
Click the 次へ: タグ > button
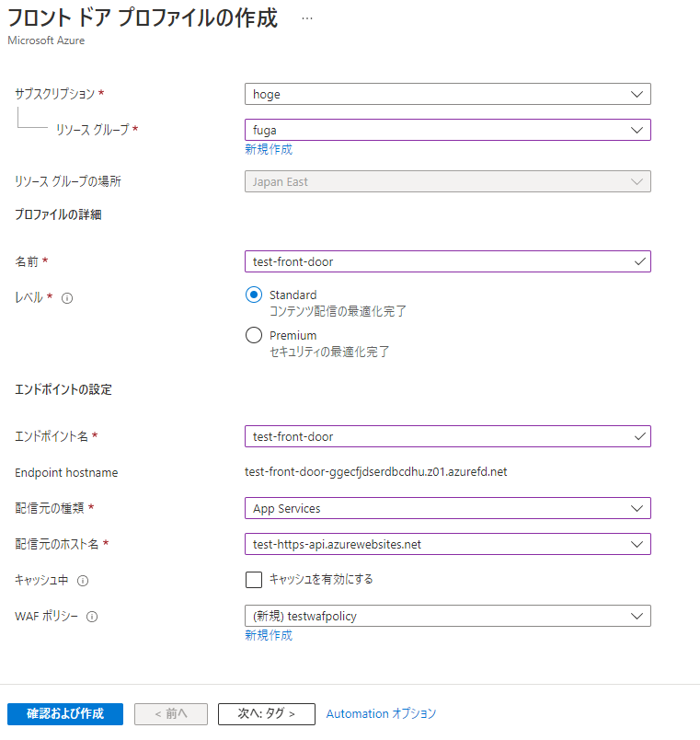(267, 714)
